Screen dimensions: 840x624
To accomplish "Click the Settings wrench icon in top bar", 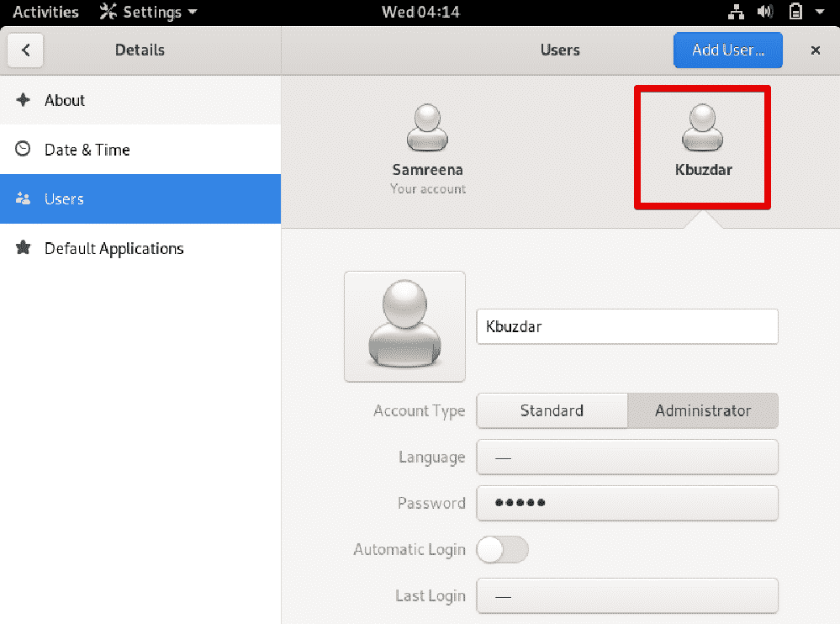I will (x=108, y=12).
